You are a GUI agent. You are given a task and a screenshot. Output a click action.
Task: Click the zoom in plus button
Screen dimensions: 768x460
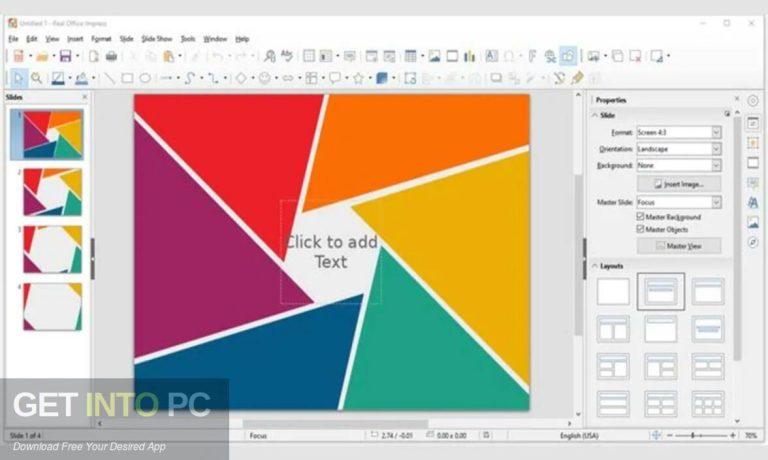click(733, 435)
